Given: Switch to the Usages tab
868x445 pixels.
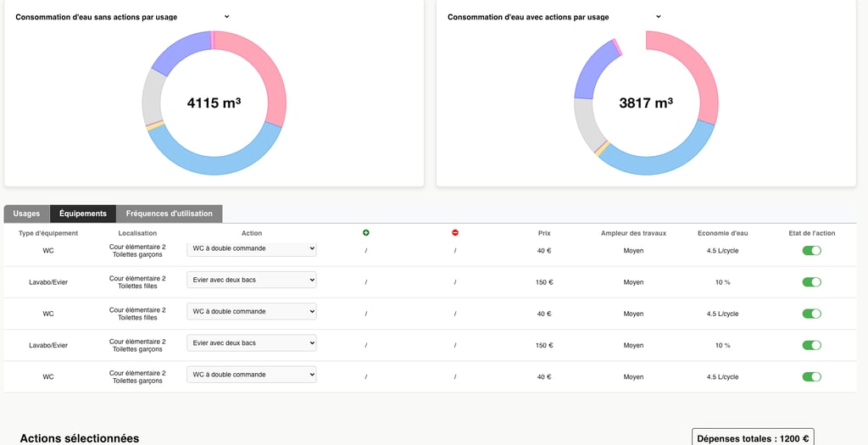Looking at the screenshot, I should click(26, 214).
